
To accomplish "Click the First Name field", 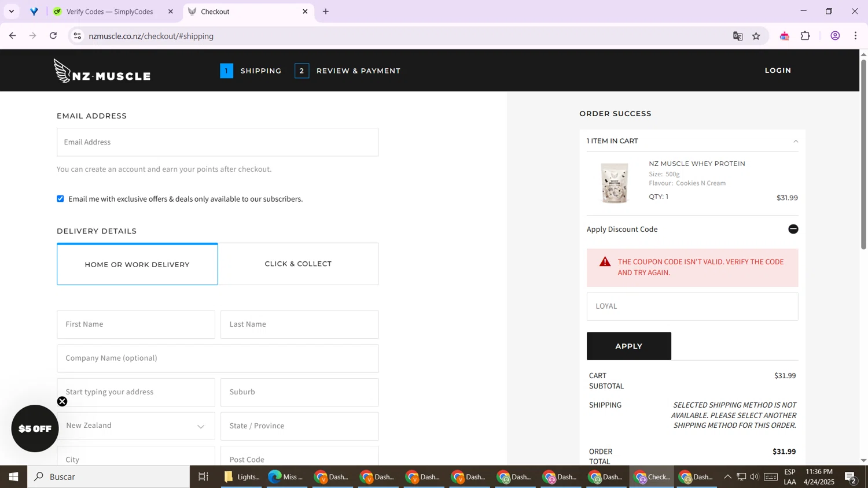I will click(x=136, y=324).
